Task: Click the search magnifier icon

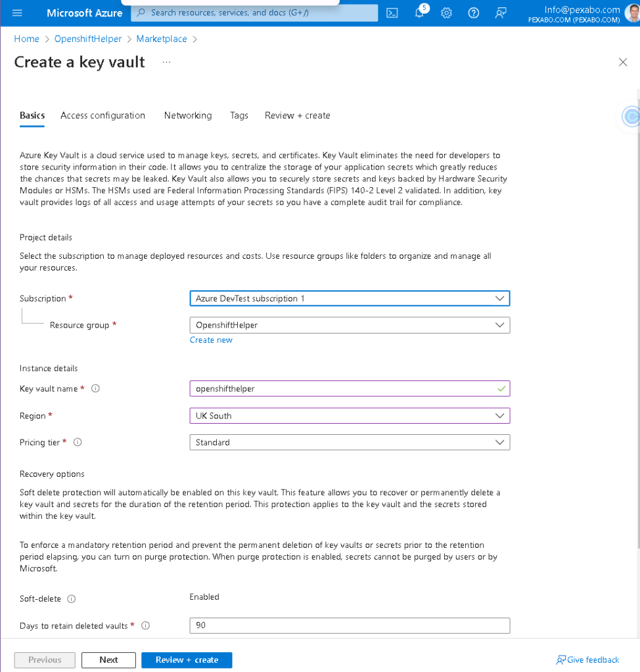Action: click(141, 12)
